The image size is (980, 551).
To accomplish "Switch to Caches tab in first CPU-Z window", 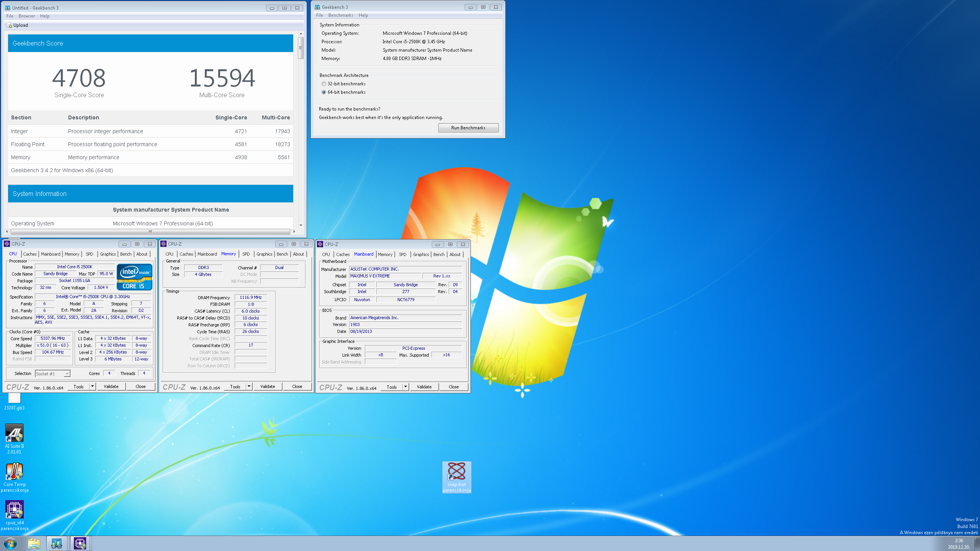I will pyautogui.click(x=29, y=254).
